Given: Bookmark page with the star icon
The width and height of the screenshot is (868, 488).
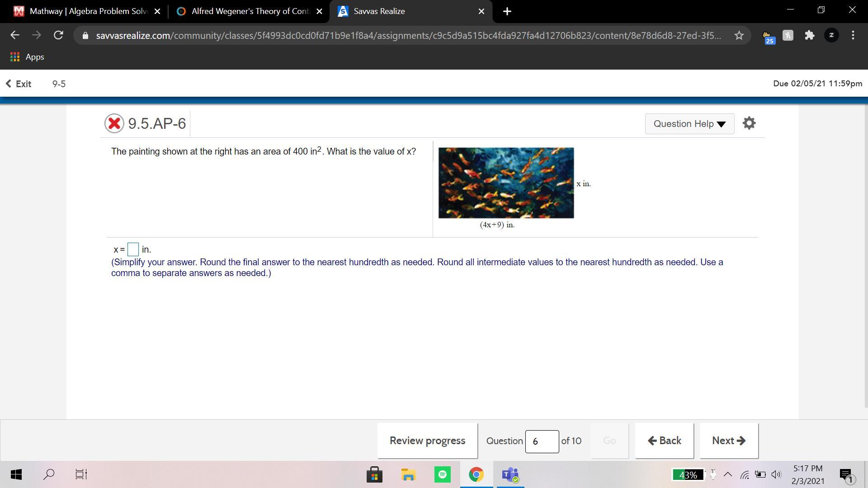Looking at the screenshot, I should coord(739,35).
